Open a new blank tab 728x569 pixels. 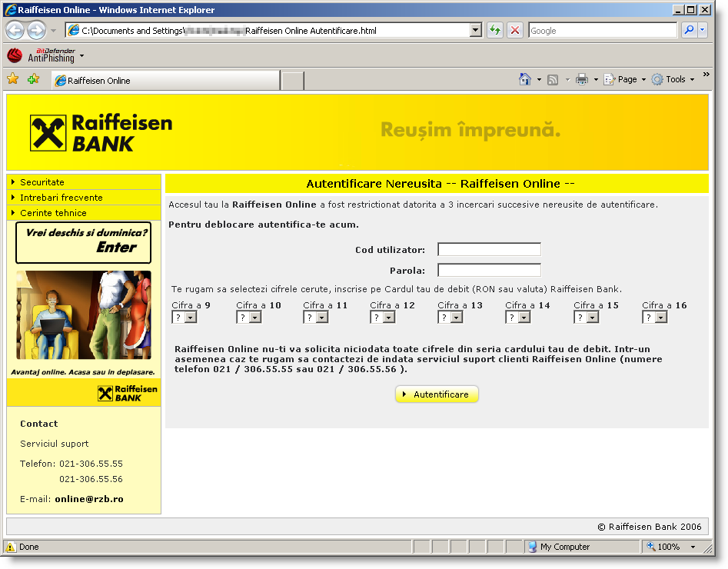[x=292, y=81]
